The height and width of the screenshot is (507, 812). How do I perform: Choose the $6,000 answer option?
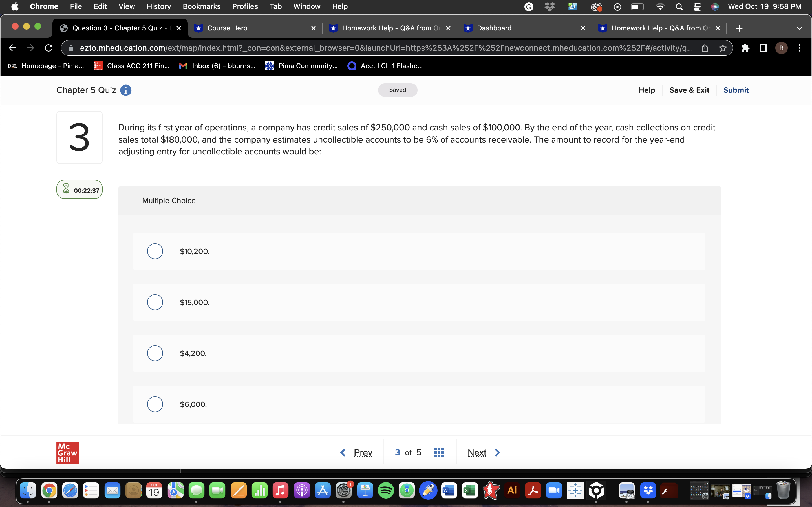(x=155, y=404)
